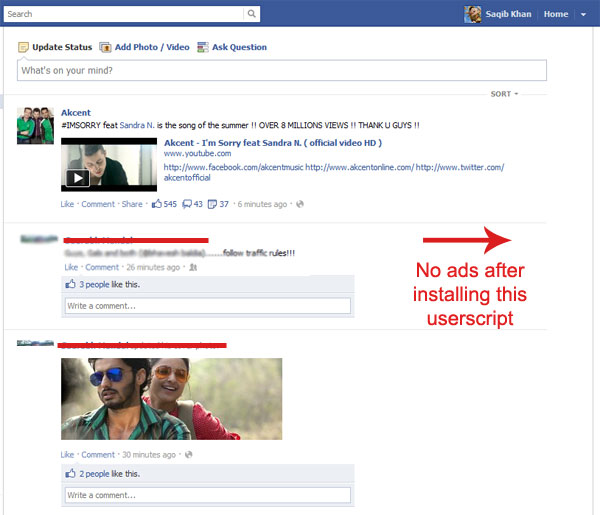Click the Add Photo camera icon

pos(105,47)
